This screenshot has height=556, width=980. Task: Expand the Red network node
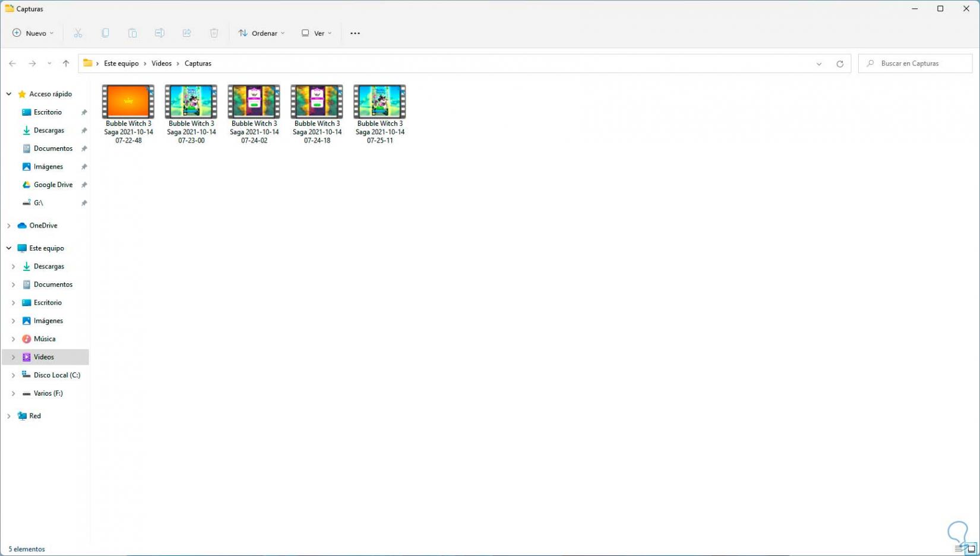pyautogui.click(x=9, y=416)
